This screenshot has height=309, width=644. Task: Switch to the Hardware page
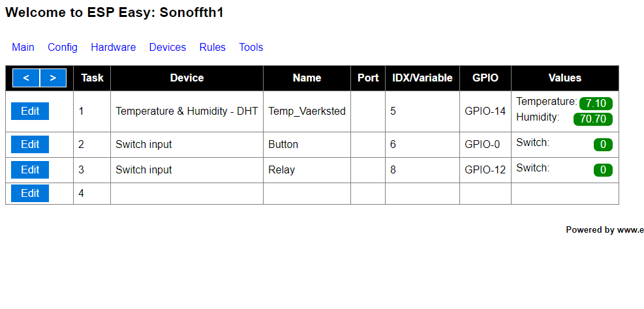click(x=114, y=47)
